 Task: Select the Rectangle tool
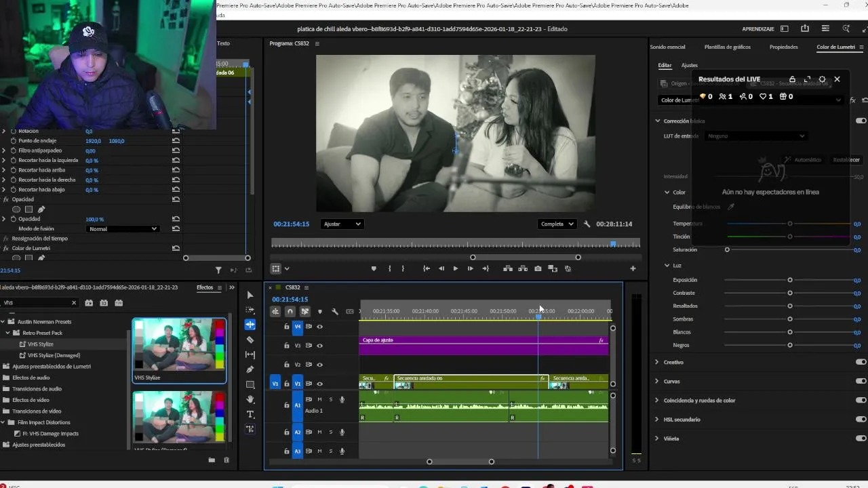pyautogui.click(x=250, y=384)
